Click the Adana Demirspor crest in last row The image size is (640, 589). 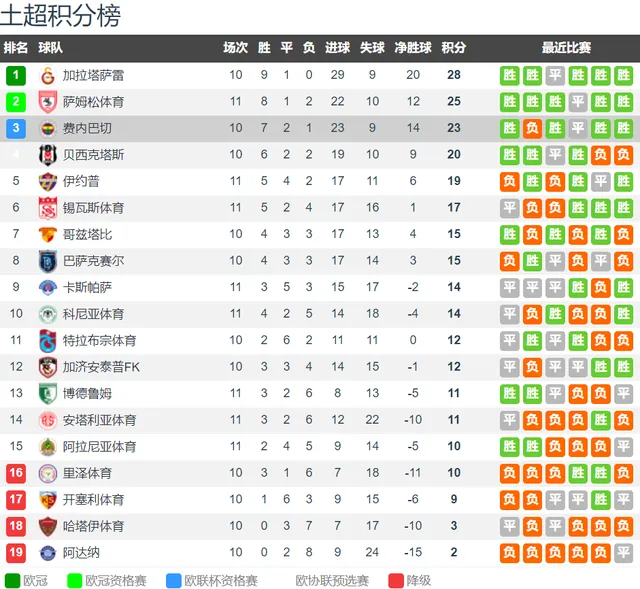48,553
